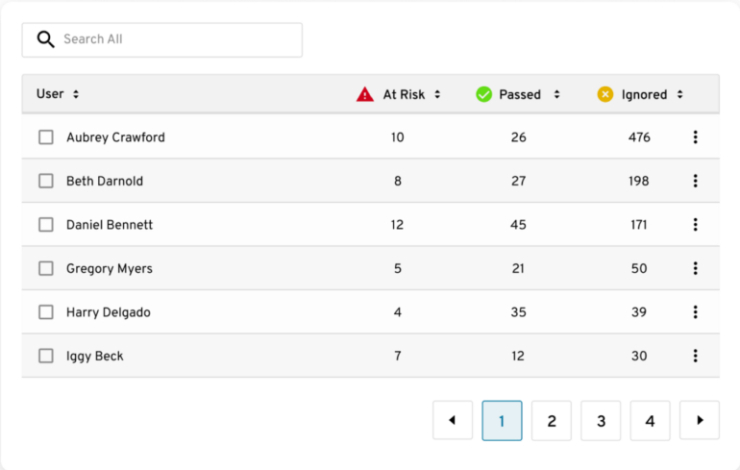Screen dimensions: 740x470
Task: Open the more-options menu for Harry Delgado
Action: (x=695, y=312)
